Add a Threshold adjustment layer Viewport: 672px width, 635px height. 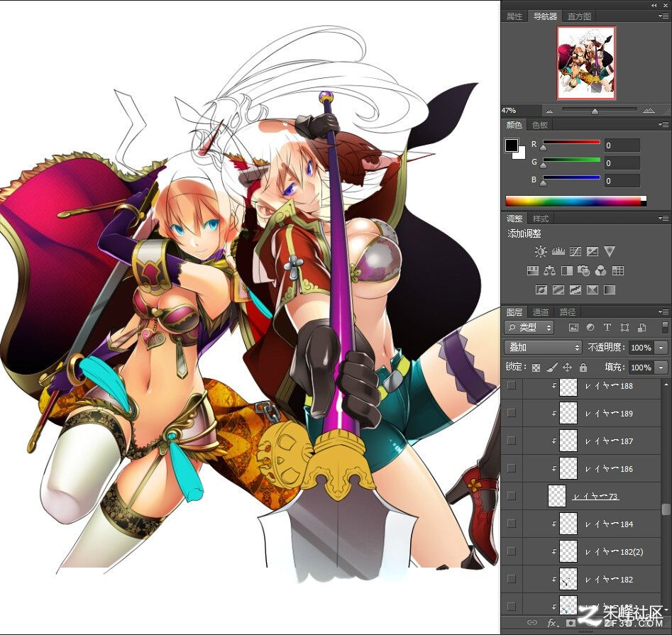pyautogui.click(x=575, y=290)
